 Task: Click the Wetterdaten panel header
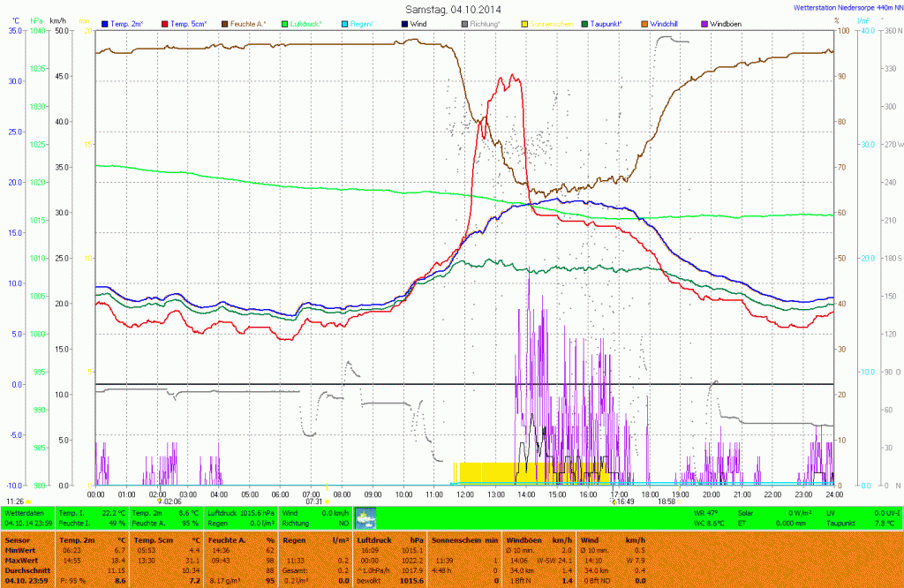point(25,512)
